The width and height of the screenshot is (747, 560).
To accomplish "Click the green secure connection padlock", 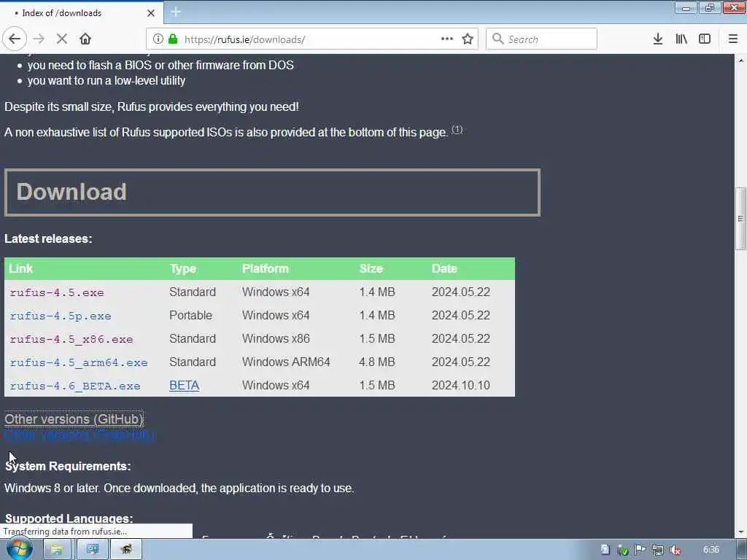I will pos(173,39).
